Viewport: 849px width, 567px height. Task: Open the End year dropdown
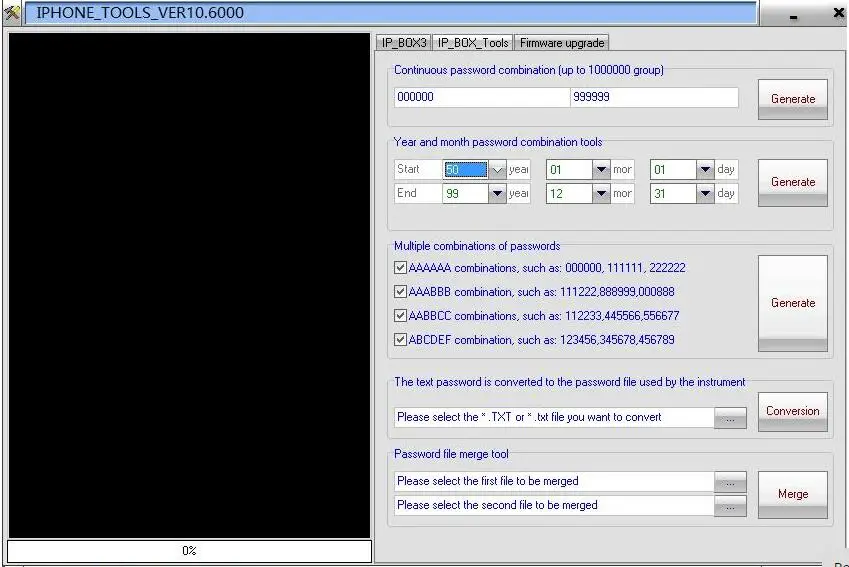[x=497, y=193]
